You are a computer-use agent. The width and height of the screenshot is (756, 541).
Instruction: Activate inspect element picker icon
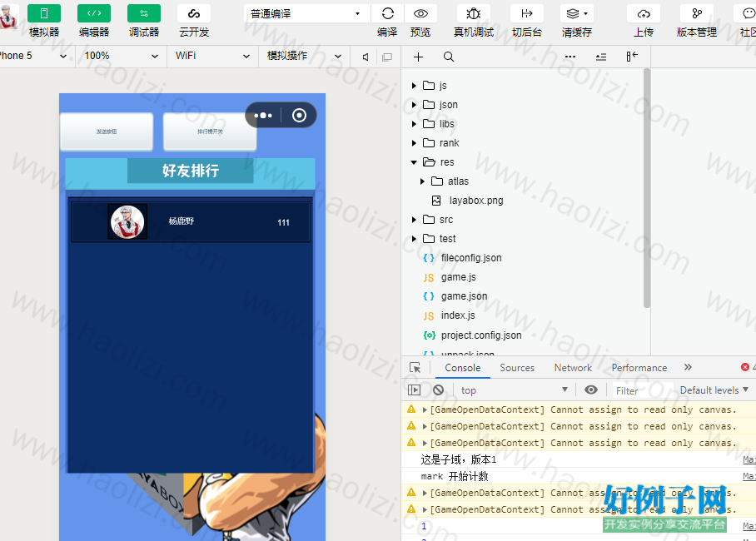[x=415, y=367]
